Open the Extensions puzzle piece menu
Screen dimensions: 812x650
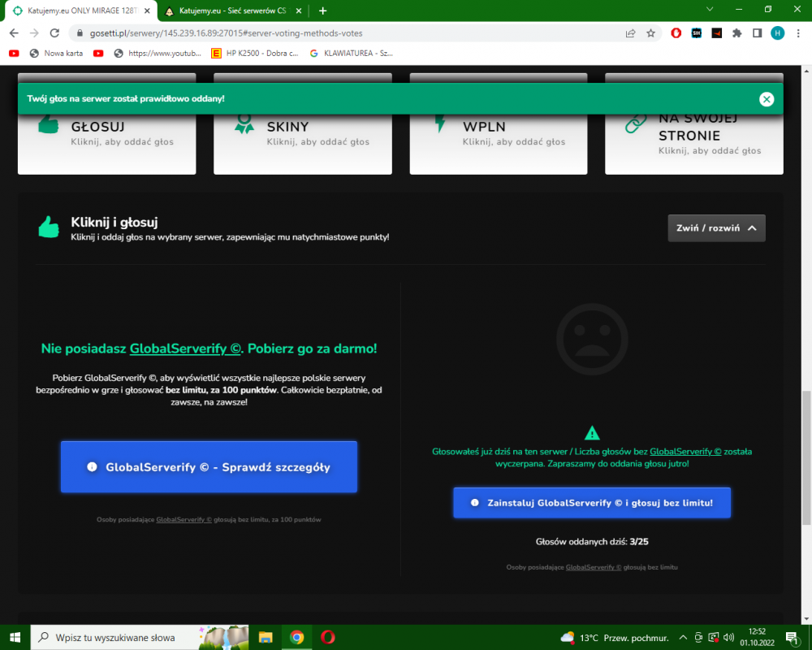737,33
